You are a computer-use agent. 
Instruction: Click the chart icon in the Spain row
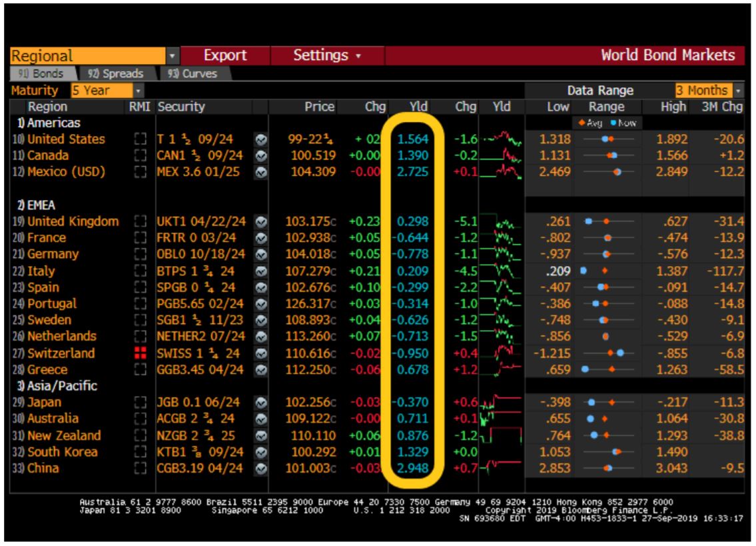pos(261,288)
